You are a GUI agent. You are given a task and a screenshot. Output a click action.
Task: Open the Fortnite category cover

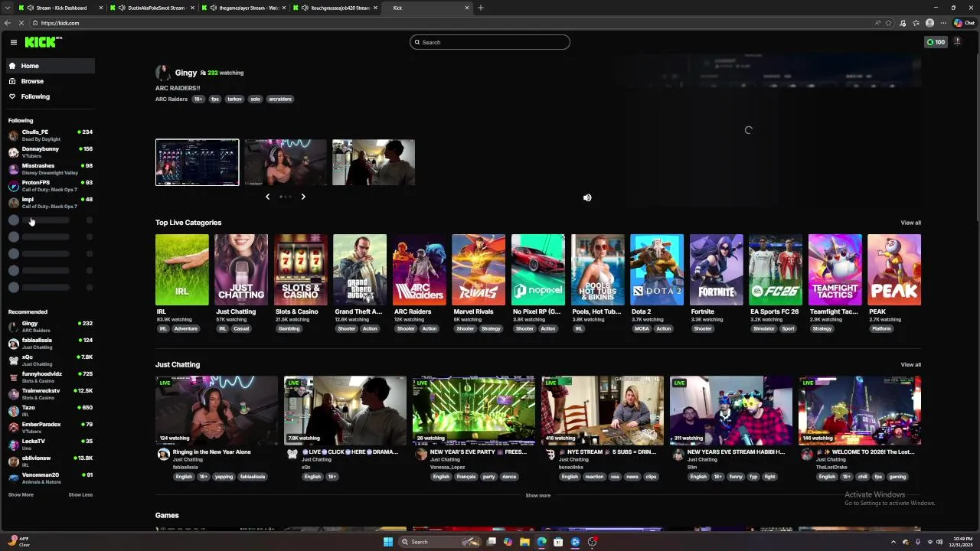[x=716, y=269]
